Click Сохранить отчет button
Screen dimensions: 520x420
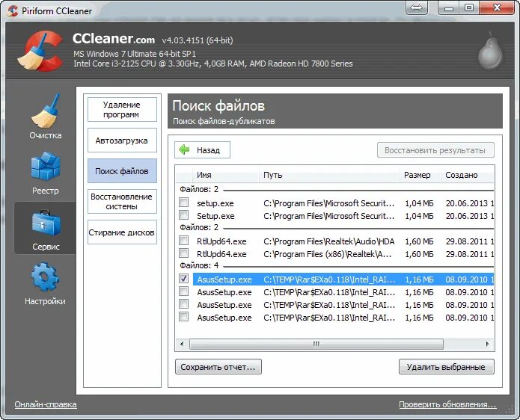tap(218, 367)
